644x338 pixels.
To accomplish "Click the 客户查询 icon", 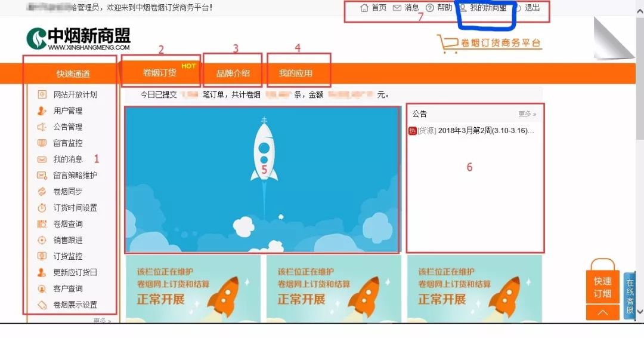I will pos(42,288).
